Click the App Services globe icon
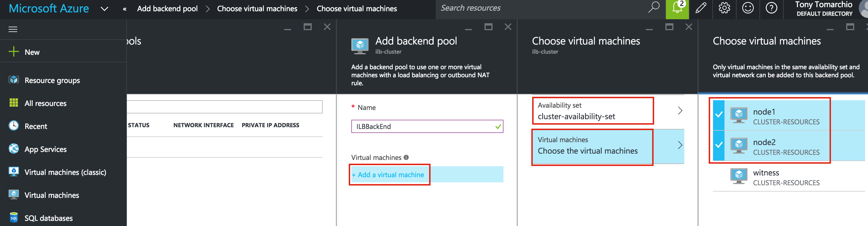The width and height of the screenshot is (868, 226). [x=14, y=148]
